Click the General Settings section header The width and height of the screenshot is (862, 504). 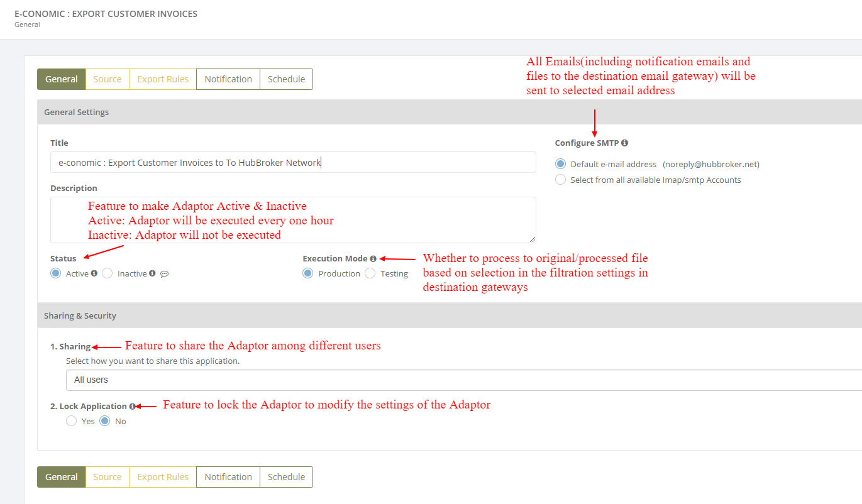[450, 112]
